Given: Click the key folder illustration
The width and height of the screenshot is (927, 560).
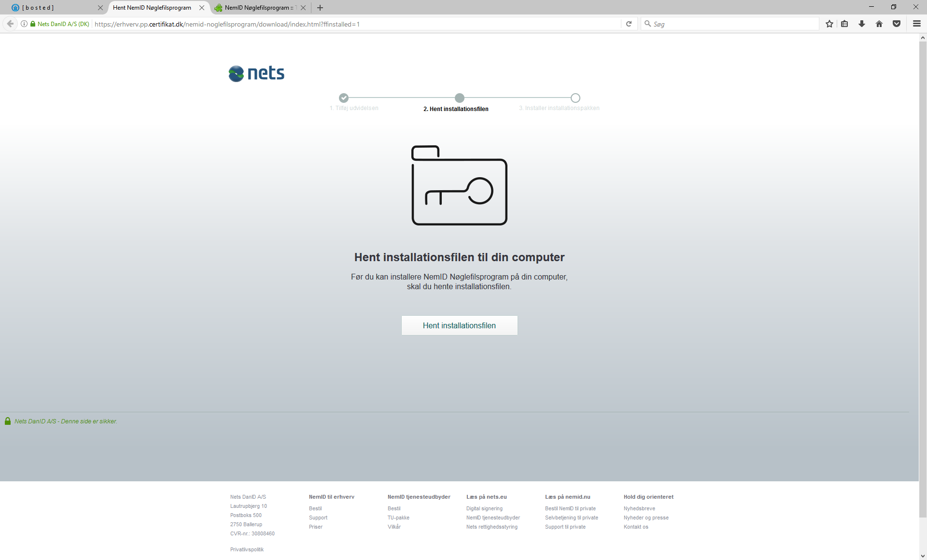Looking at the screenshot, I should pyautogui.click(x=459, y=185).
